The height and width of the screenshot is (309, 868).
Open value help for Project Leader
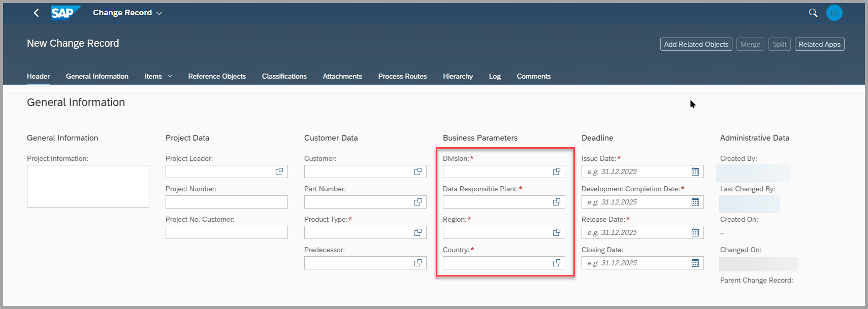pyautogui.click(x=279, y=171)
